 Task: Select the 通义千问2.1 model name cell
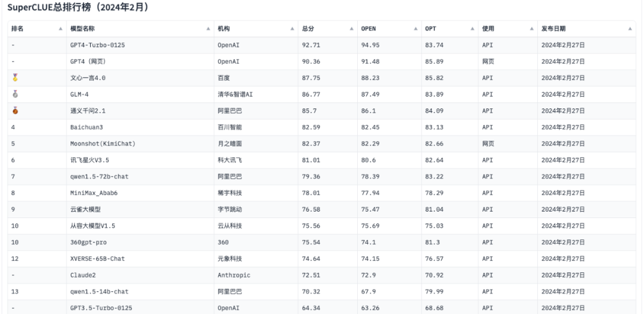click(141, 111)
